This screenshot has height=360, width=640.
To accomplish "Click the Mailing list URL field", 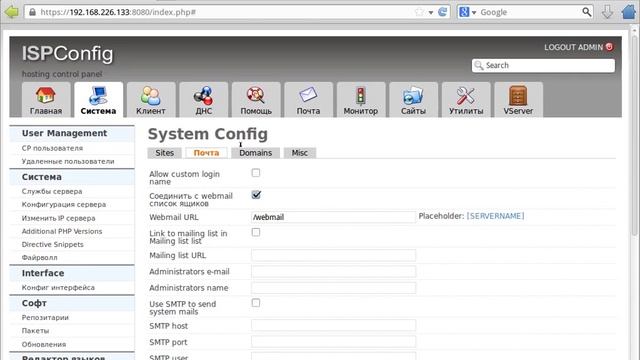I will click(333, 256).
